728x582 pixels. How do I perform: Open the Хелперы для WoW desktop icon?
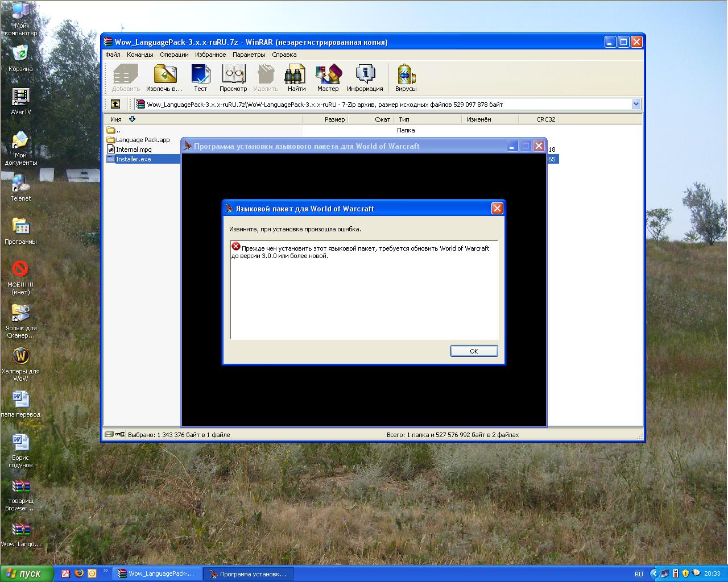point(21,364)
